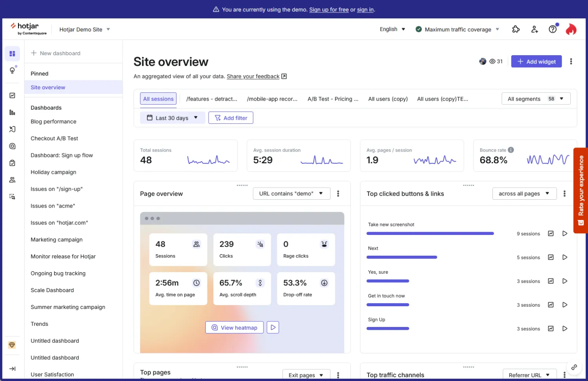Open the Highlights lightbulb icon in the left rail
This screenshot has width=588, height=381.
pos(12,70)
